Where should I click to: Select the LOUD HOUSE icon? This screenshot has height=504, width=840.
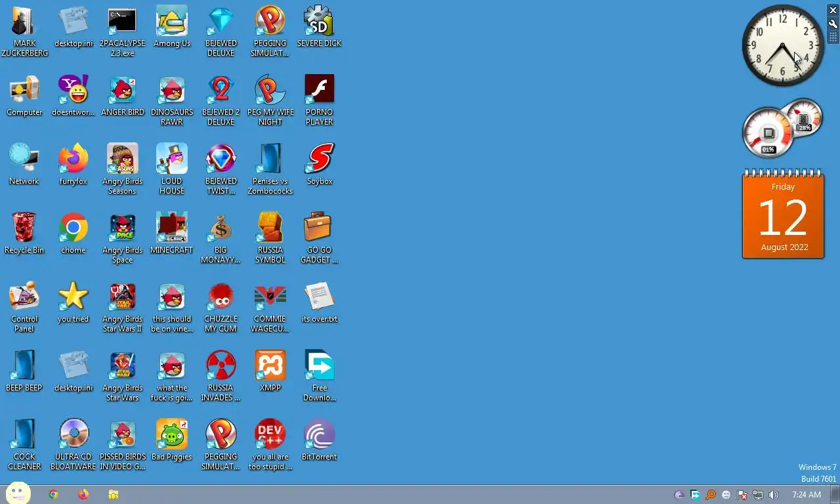tap(172, 169)
